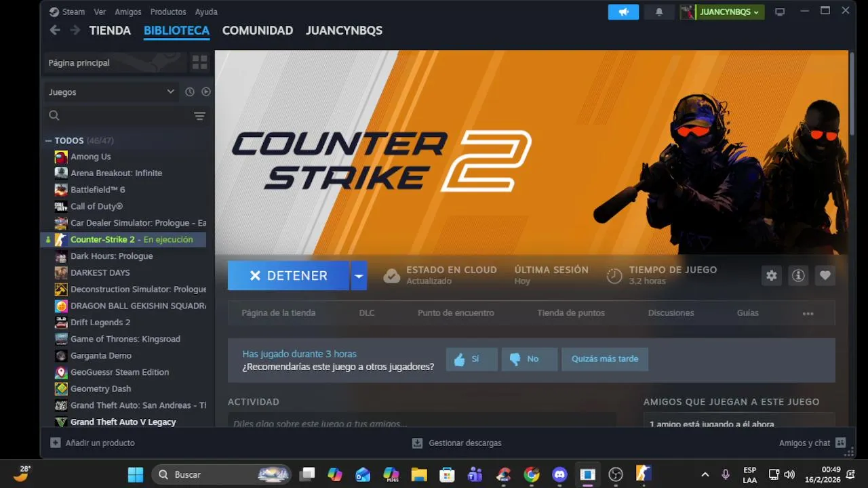The image size is (868, 488).
Task: Open Discusiones link
Action: (x=671, y=313)
